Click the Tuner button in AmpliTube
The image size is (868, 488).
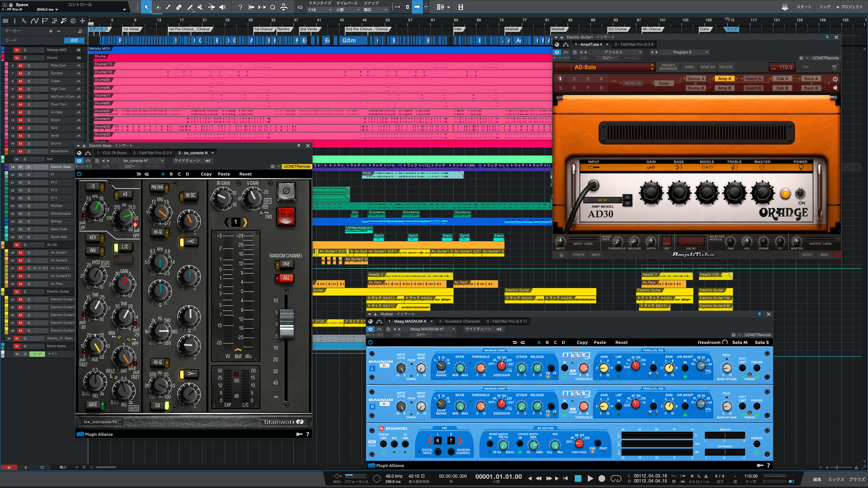click(x=664, y=83)
